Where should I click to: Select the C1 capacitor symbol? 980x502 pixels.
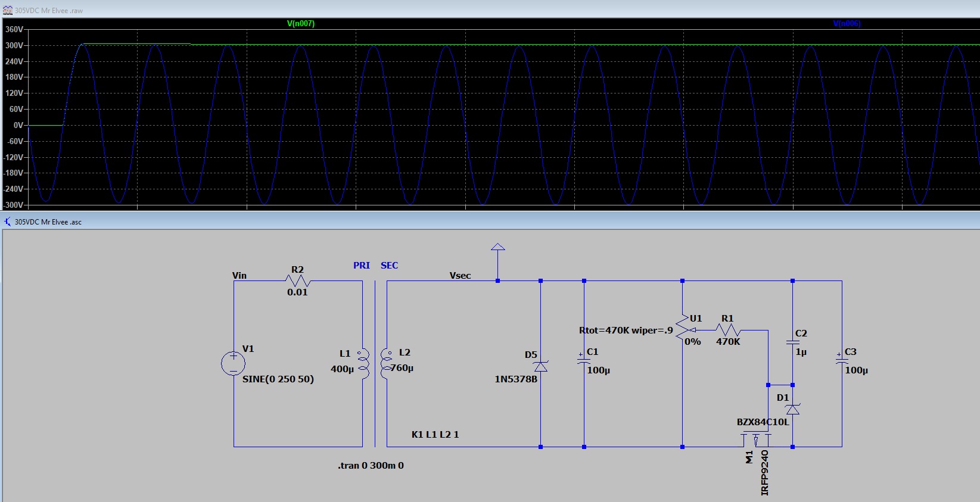584,360
